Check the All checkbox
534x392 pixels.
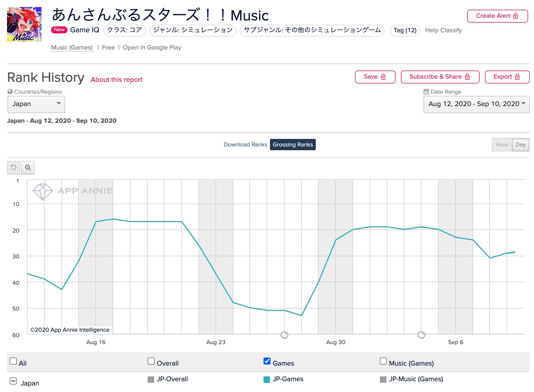pos(13,361)
